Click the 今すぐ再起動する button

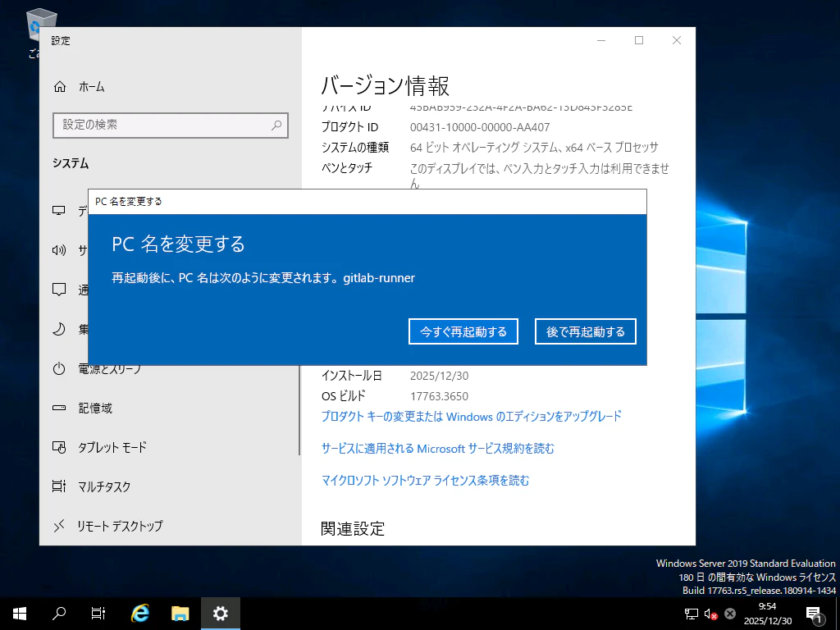pyautogui.click(x=463, y=331)
